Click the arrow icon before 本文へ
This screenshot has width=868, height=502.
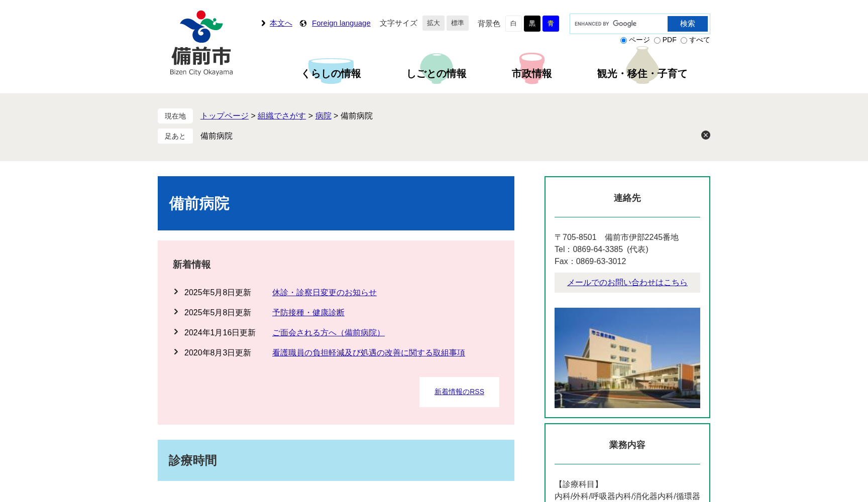[263, 23]
